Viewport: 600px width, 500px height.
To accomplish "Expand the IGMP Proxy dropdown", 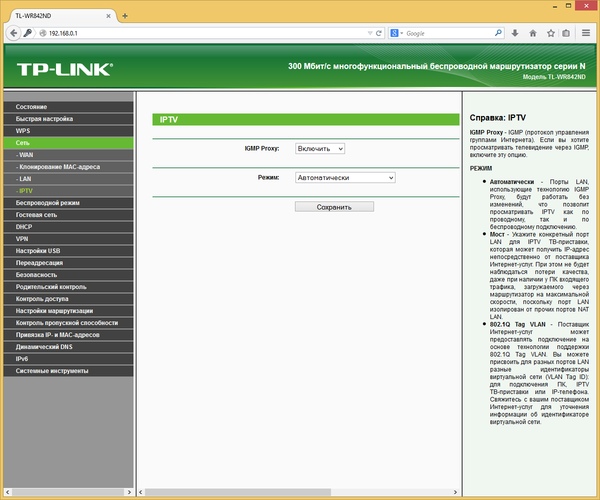I will (320, 148).
